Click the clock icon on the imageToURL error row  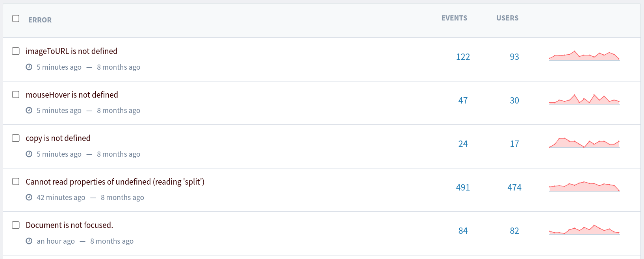[x=29, y=67]
